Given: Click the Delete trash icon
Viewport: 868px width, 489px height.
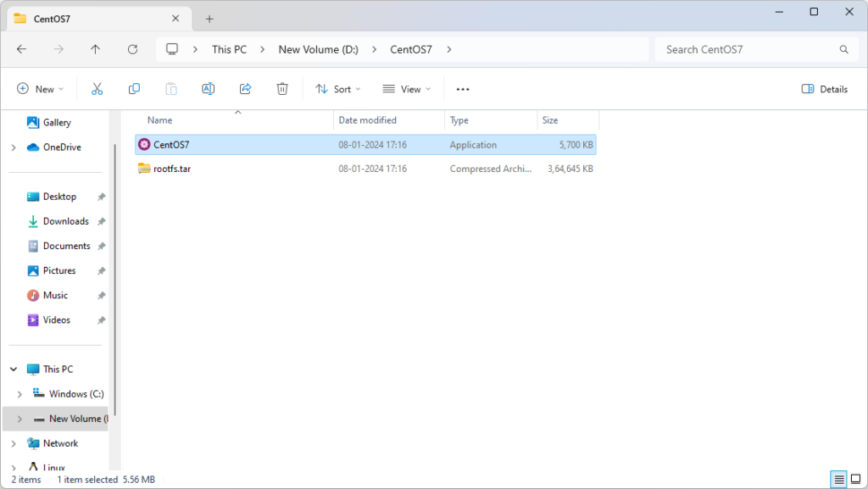Looking at the screenshot, I should 282,89.
